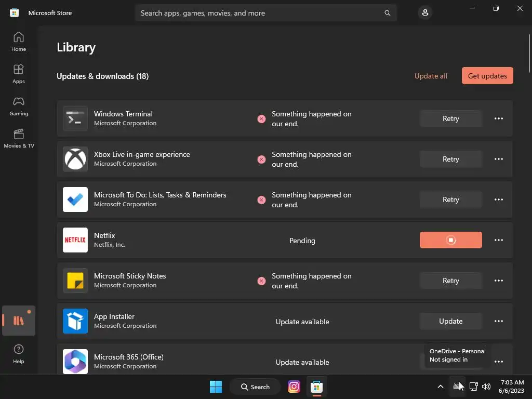Click the Microsoft 365 (Office) icon
Viewport: 532px width, 399px height.
pyautogui.click(x=75, y=362)
